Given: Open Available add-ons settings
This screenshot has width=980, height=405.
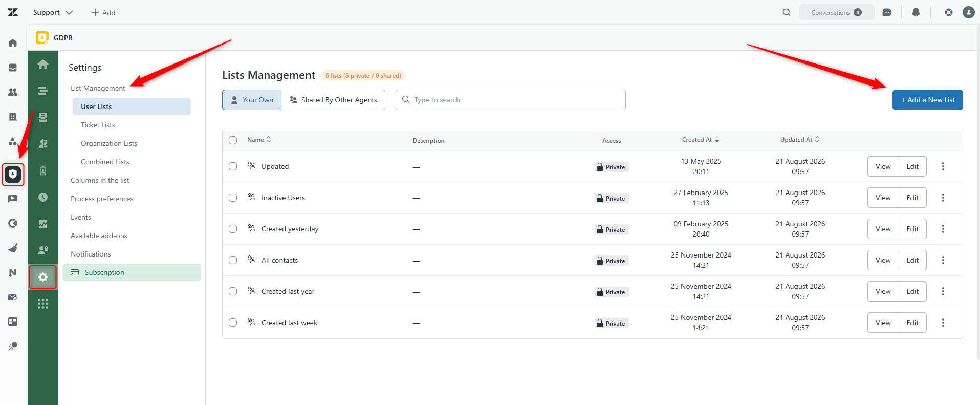Looking at the screenshot, I should (99, 236).
